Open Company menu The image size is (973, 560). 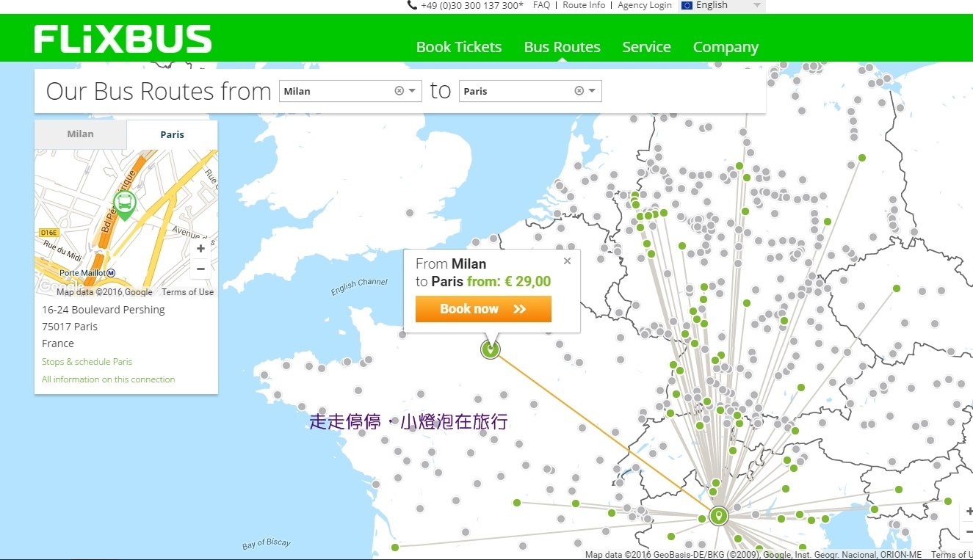click(726, 48)
